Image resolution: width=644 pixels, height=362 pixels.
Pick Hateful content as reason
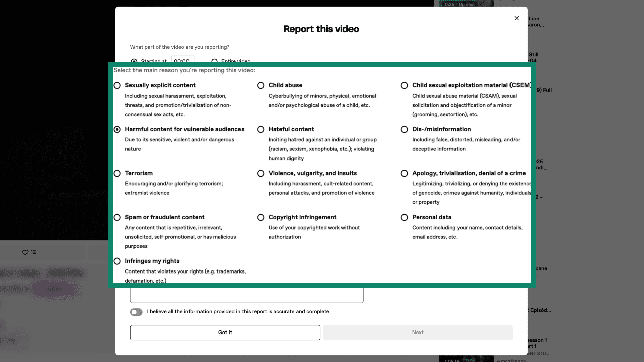[x=261, y=129]
